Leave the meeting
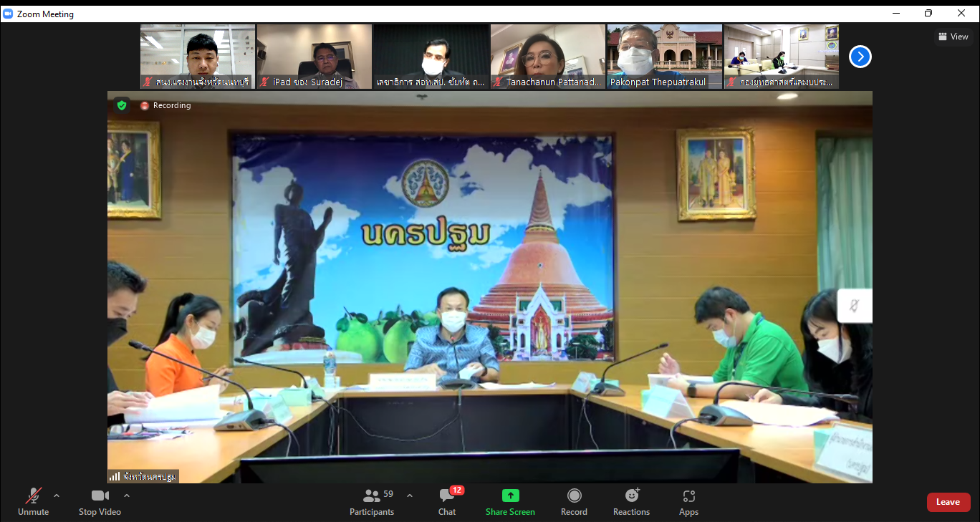This screenshot has height=522, width=980. click(x=948, y=502)
